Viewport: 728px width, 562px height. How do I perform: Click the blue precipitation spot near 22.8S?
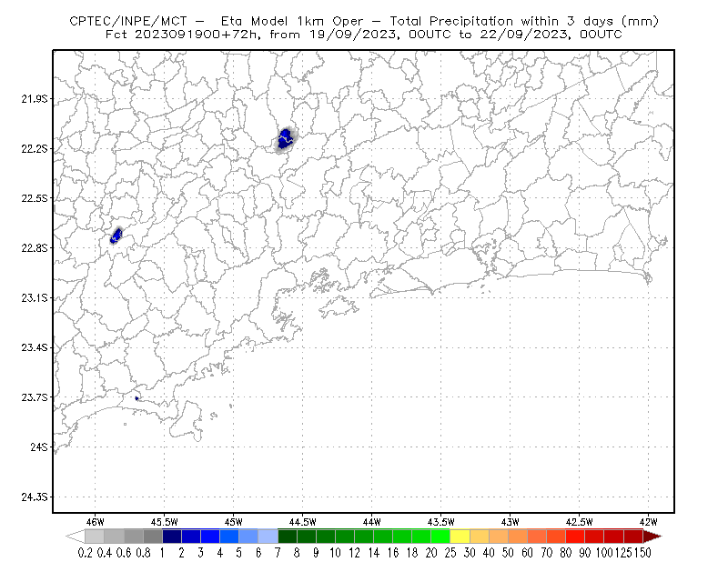[116, 236]
